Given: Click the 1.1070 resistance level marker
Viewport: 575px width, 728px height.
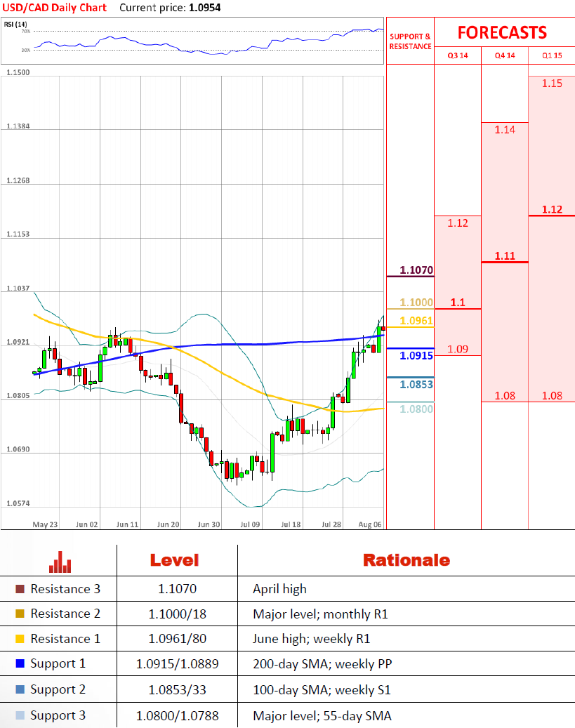Looking at the screenshot, I should coord(416,270).
